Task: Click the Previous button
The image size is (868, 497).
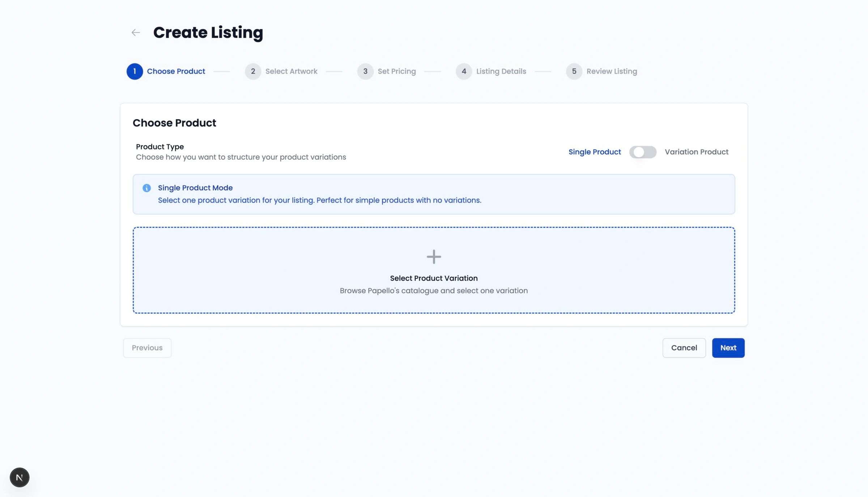Action: point(147,348)
